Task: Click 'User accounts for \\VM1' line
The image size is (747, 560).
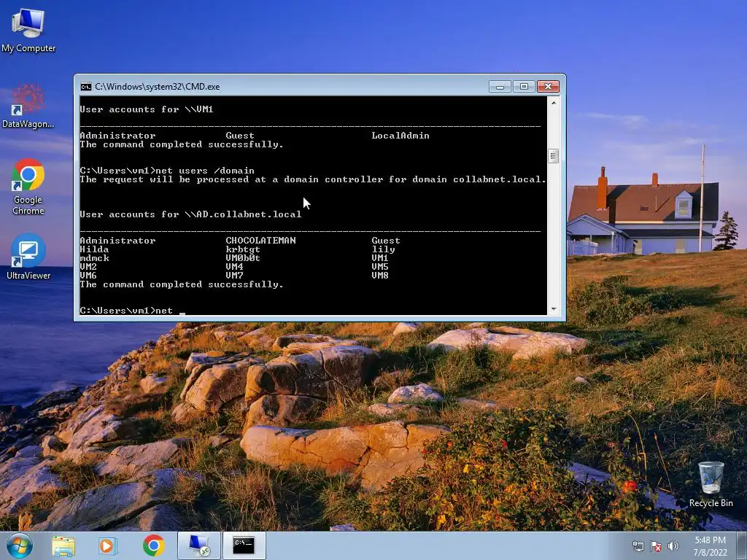Action: 146,109
